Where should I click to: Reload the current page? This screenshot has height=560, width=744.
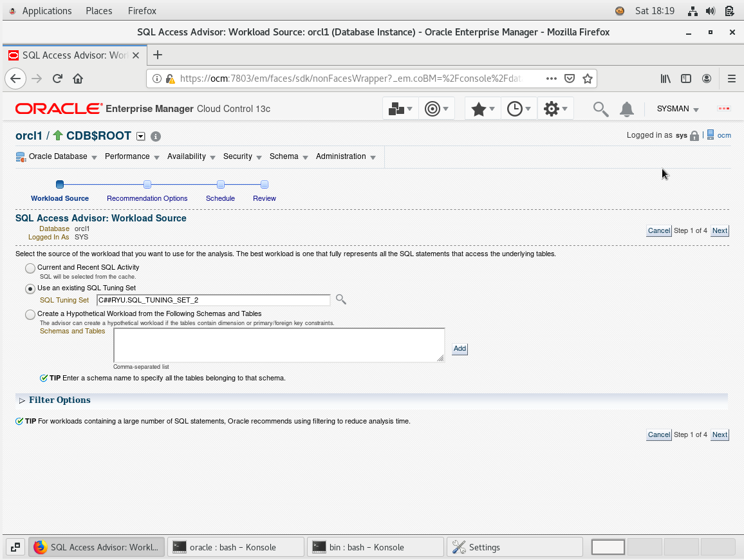click(x=57, y=79)
